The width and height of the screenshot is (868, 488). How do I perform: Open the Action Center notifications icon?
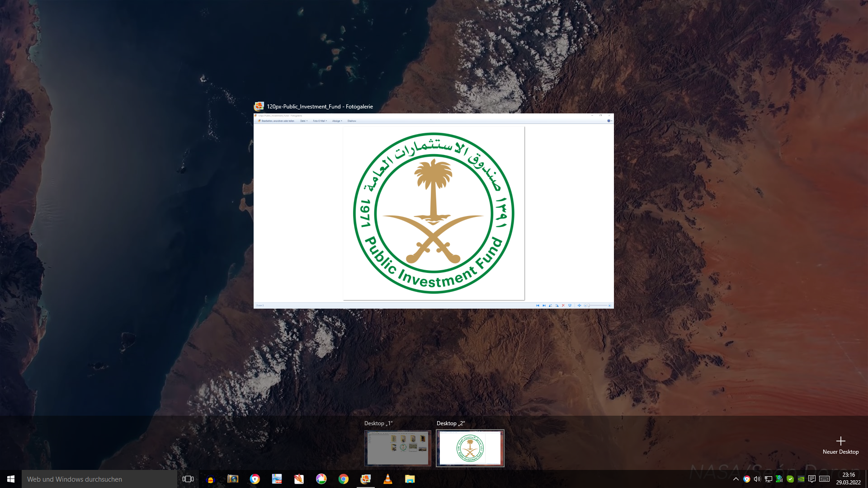812,479
